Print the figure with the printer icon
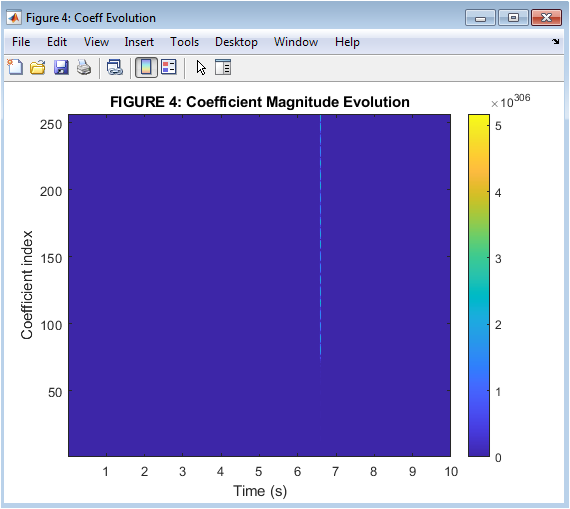Screen dimensions: 570x509 coord(84,67)
